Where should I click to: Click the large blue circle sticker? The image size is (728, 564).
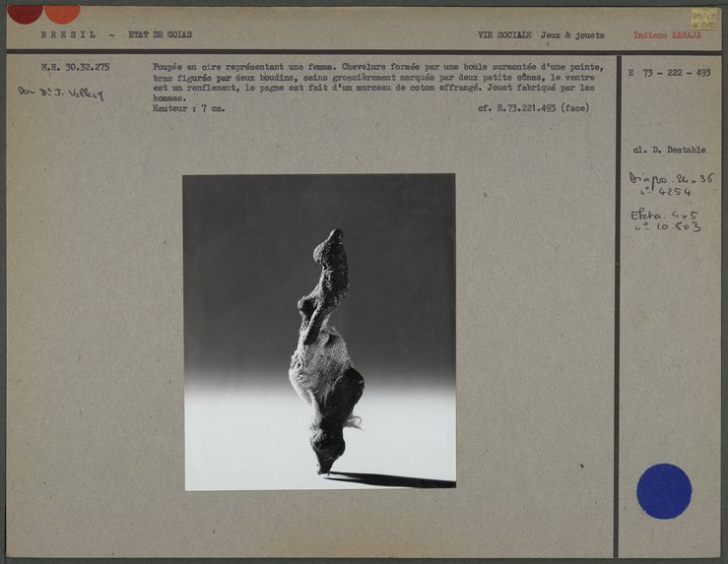pos(663,490)
